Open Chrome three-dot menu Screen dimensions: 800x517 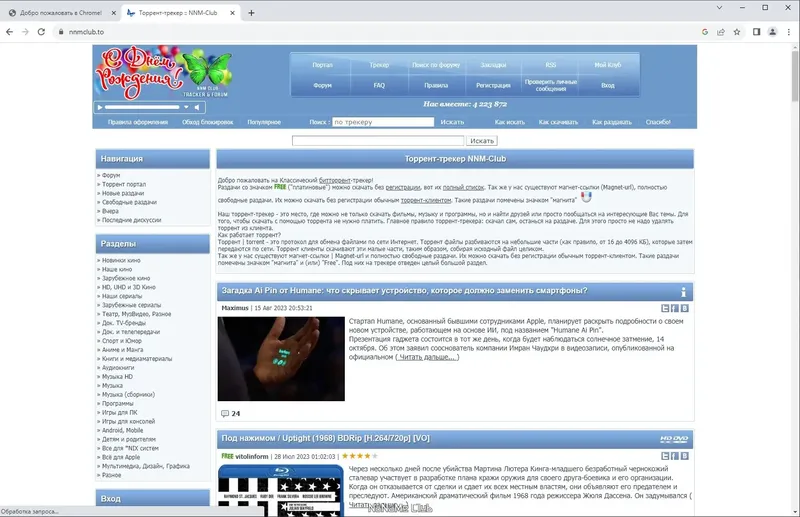[788, 32]
